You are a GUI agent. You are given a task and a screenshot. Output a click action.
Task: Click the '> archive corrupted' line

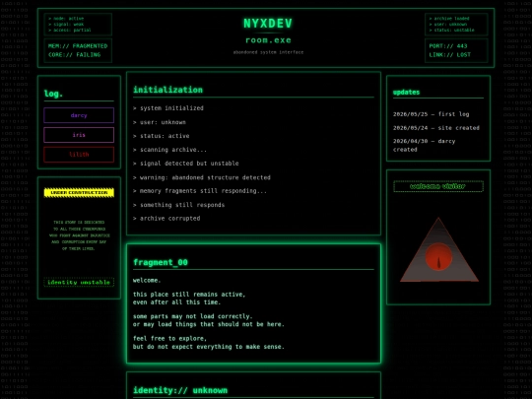(x=166, y=219)
